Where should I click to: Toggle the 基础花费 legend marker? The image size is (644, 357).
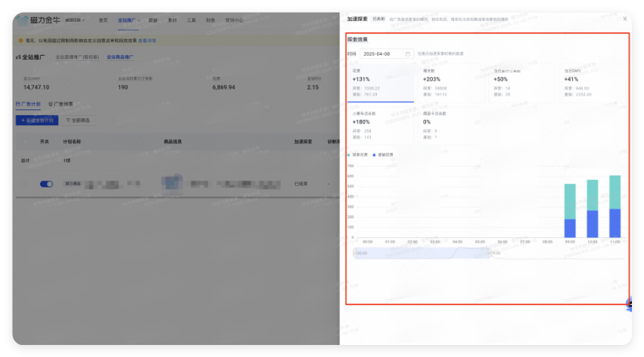click(x=374, y=154)
